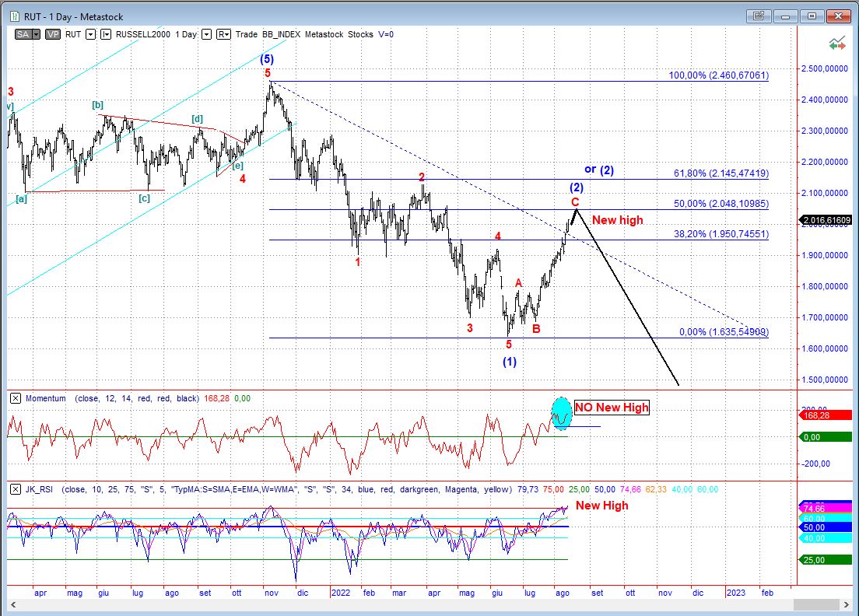The image size is (859, 616).
Task: Click the blue (1) wave label at bottom
Action: [510, 362]
